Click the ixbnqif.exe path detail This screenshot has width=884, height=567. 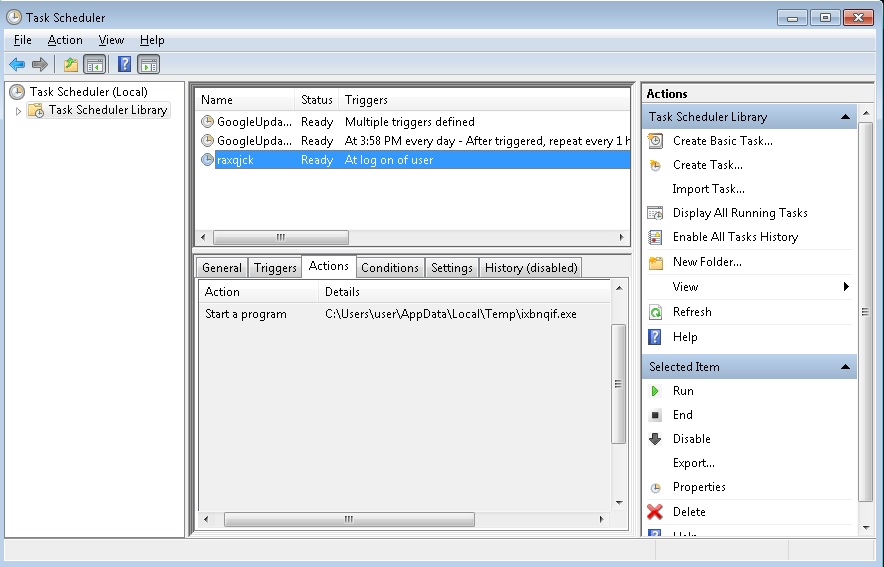coord(450,314)
